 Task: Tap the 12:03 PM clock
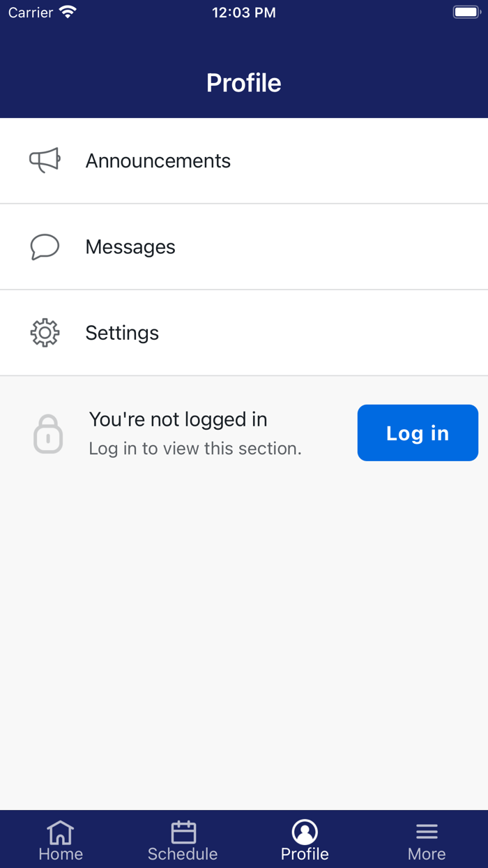coord(244,13)
